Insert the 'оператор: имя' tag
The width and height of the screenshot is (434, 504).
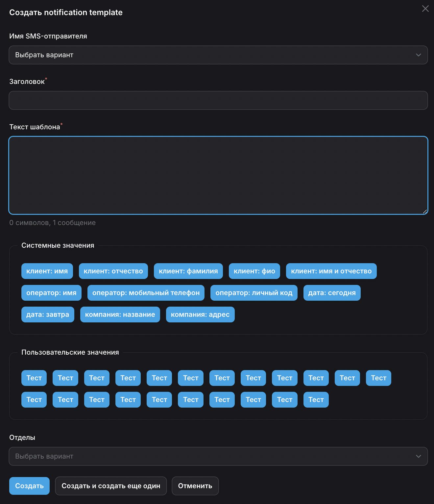pyautogui.click(x=51, y=293)
